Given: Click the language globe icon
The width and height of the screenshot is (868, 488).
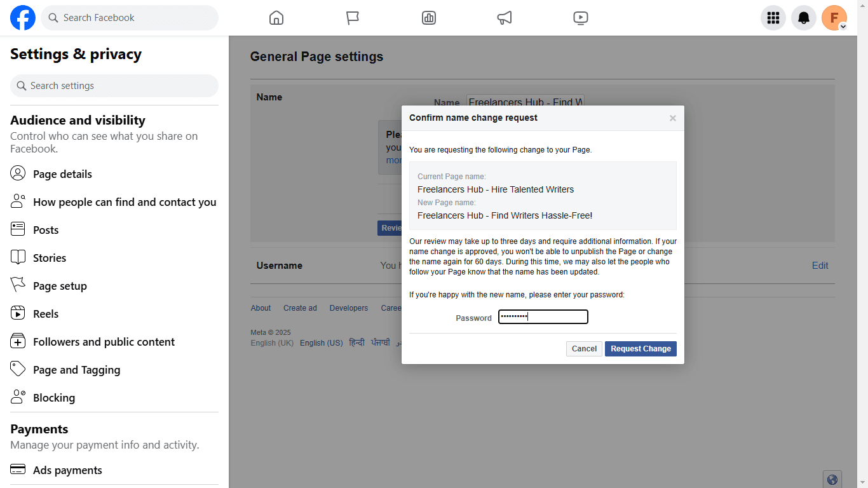Looking at the screenshot, I should coord(832,479).
